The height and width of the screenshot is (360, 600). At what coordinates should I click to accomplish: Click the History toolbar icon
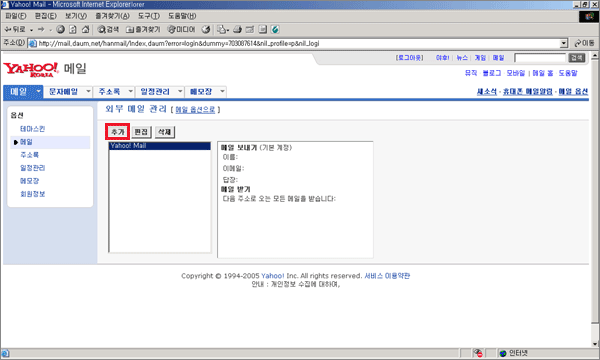[206, 29]
